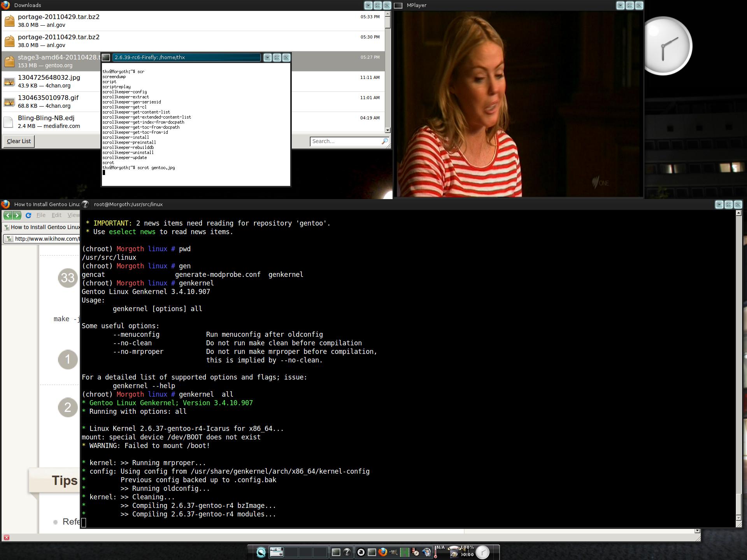Click root terminal scrollbar up arrow
This screenshot has height=560, width=747.
(739, 213)
